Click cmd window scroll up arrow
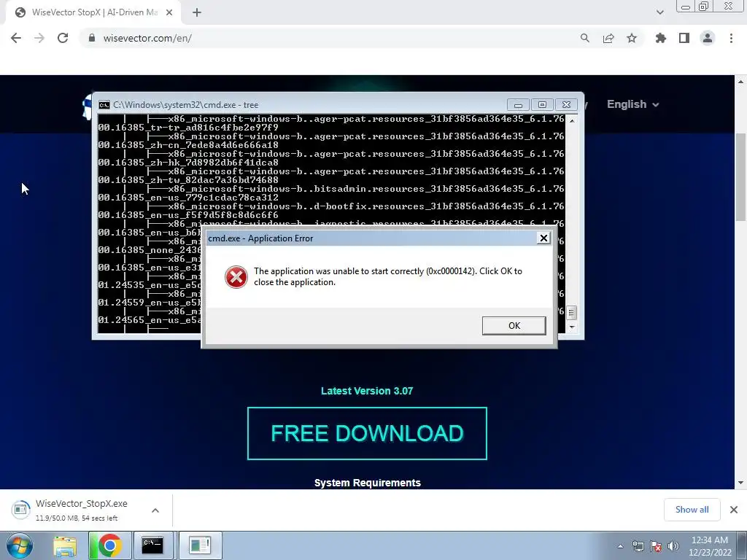Viewport: 747px width, 560px height. 572,121
